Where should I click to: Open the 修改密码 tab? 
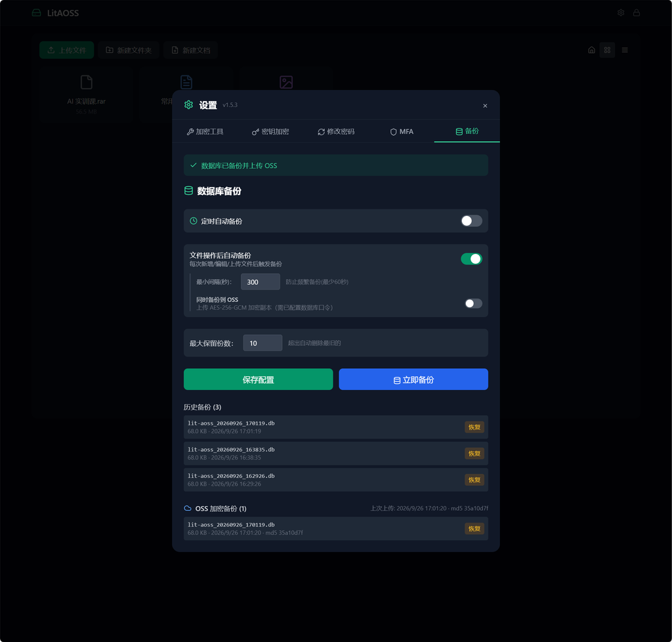336,131
